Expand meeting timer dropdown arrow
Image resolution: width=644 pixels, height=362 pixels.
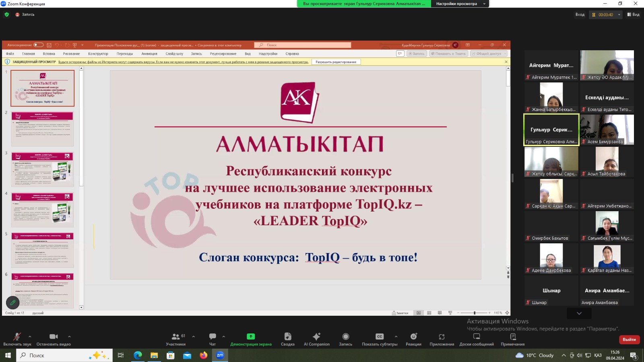click(619, 14)
